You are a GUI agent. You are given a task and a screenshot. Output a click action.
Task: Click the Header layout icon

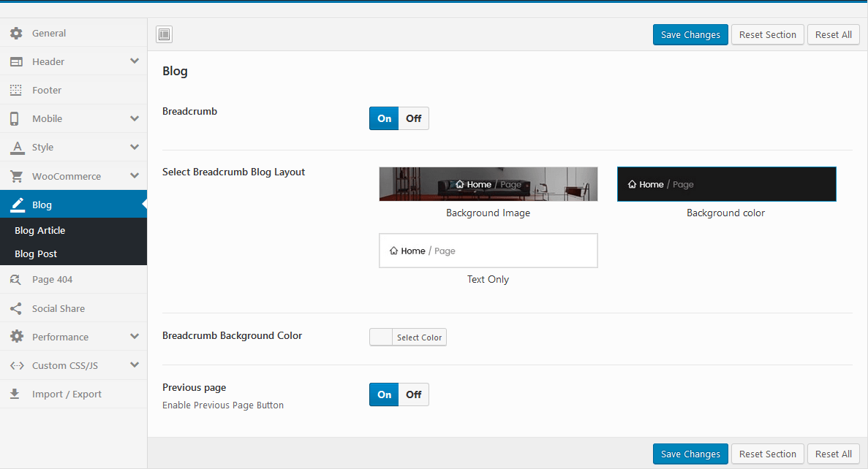[17, 61]
